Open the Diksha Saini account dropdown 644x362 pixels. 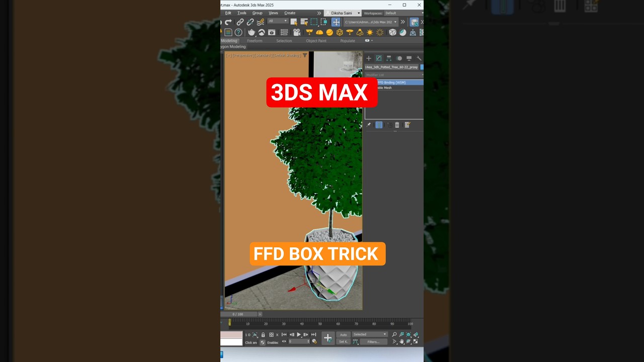(x=343, y=13)
